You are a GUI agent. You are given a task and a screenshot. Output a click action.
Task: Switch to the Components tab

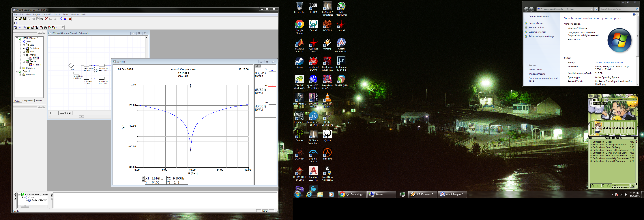click(28, 101)
